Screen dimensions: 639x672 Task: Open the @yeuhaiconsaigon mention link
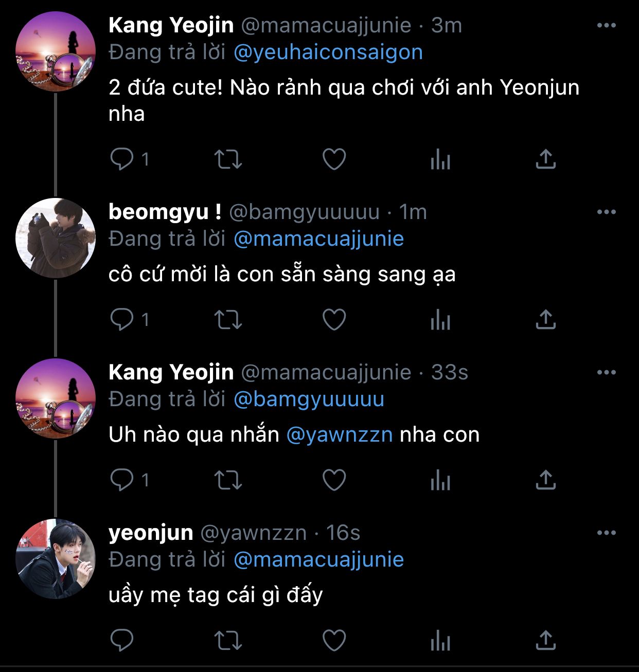(x=328, y=52)
